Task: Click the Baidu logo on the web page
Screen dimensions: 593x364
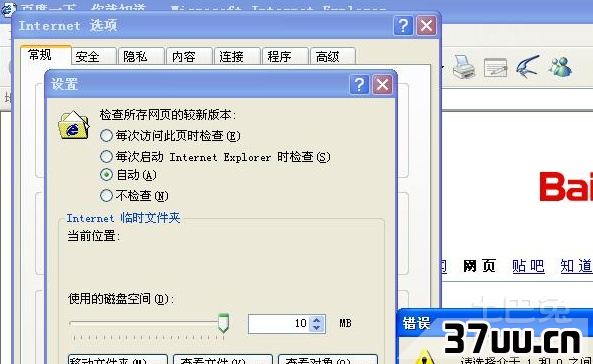Action: tap(566, 186)
